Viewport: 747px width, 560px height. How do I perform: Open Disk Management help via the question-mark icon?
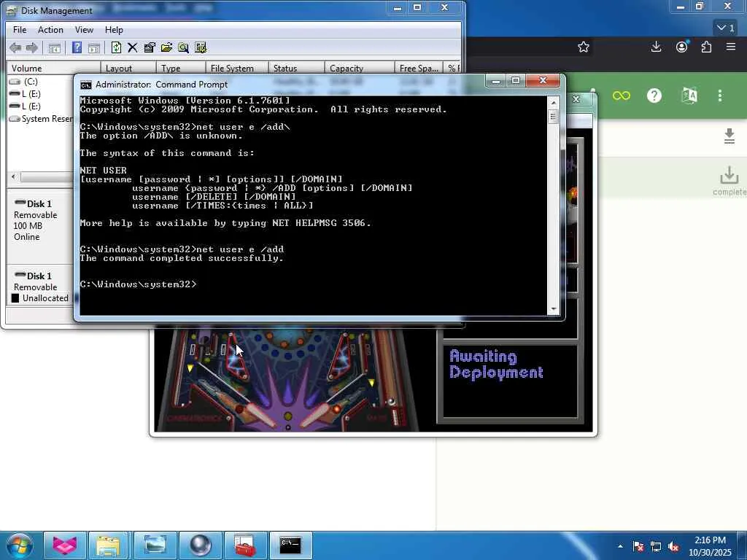click(77, 47)
